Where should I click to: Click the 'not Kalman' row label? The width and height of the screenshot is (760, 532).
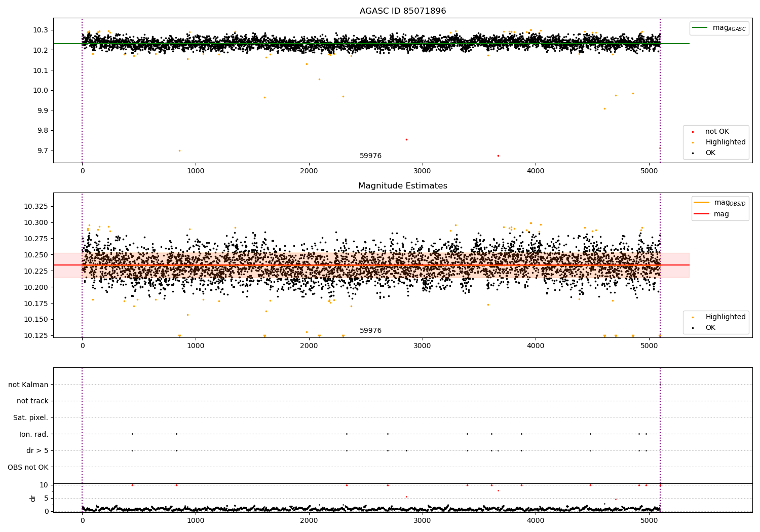pyautogui.click(x=28, y=385)
